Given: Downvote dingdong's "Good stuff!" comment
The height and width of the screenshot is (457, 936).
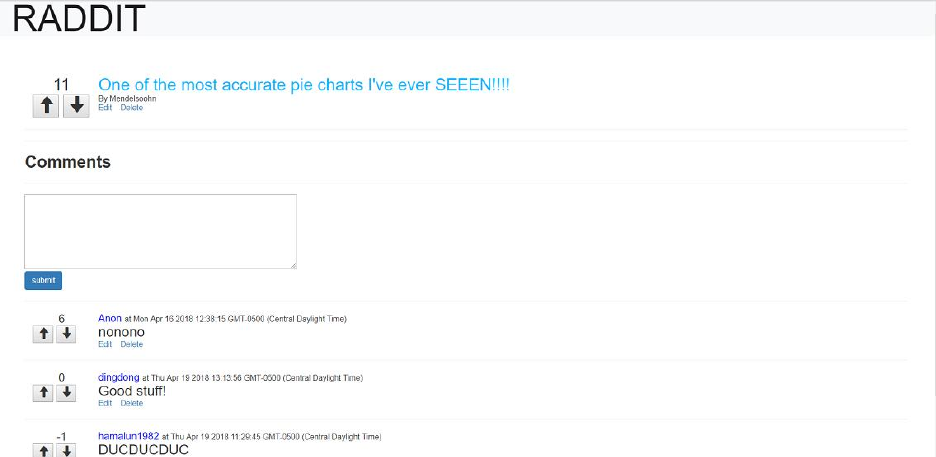Looking at the screenshot, I should pos(66,393).
